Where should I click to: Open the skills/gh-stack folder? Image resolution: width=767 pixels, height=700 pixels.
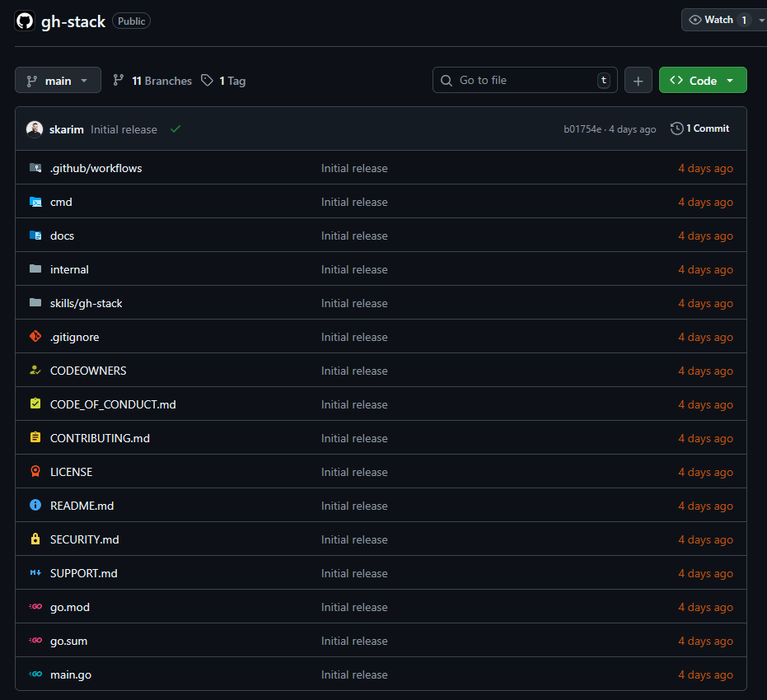[x=86, y=303]
